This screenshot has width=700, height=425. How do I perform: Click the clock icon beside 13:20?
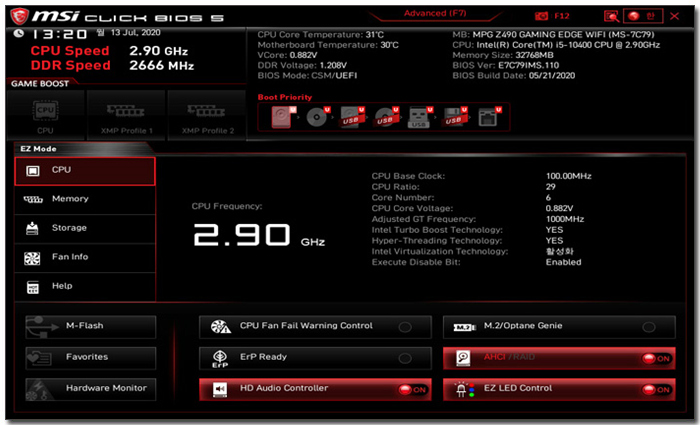click(x=18, y=33)
